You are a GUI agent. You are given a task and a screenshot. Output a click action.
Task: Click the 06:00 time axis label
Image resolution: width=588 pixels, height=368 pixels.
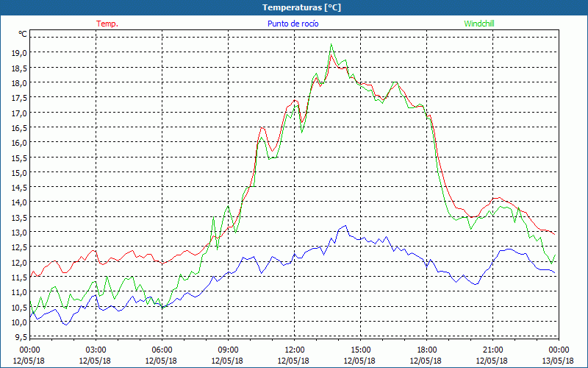coord(162,350)
